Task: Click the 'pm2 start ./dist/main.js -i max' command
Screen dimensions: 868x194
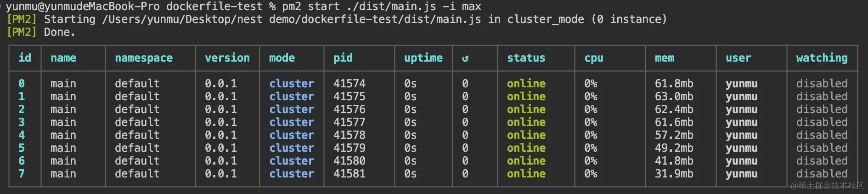Action: tap(382, 7)
